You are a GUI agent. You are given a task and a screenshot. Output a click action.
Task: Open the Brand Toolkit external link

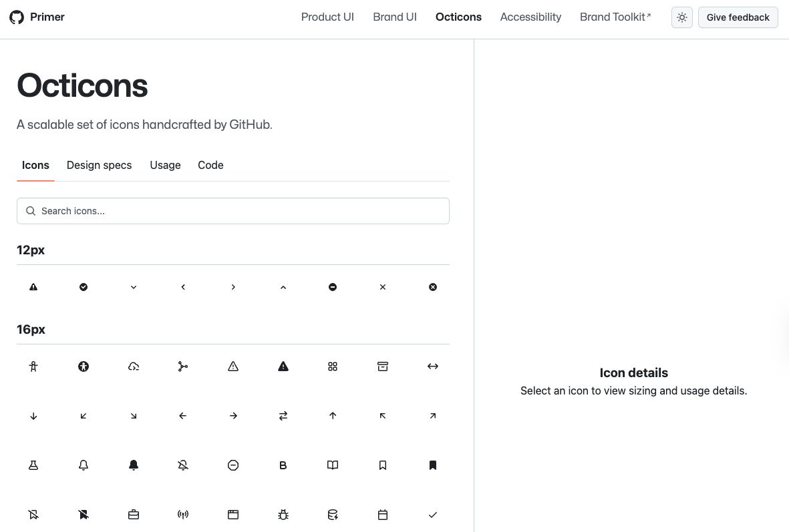tap(615, 17)
